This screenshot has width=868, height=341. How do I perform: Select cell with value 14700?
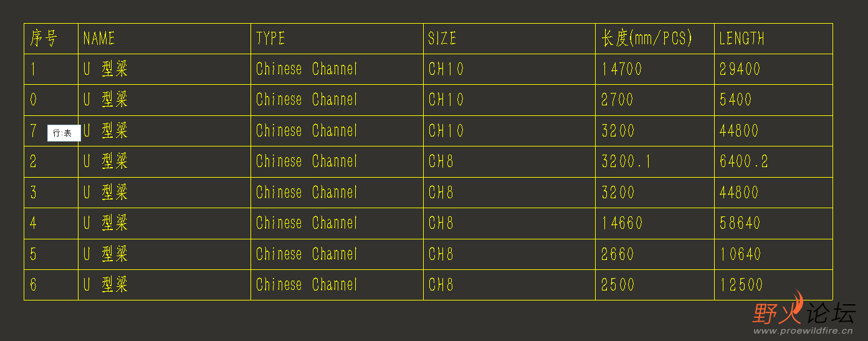point(655,69)
